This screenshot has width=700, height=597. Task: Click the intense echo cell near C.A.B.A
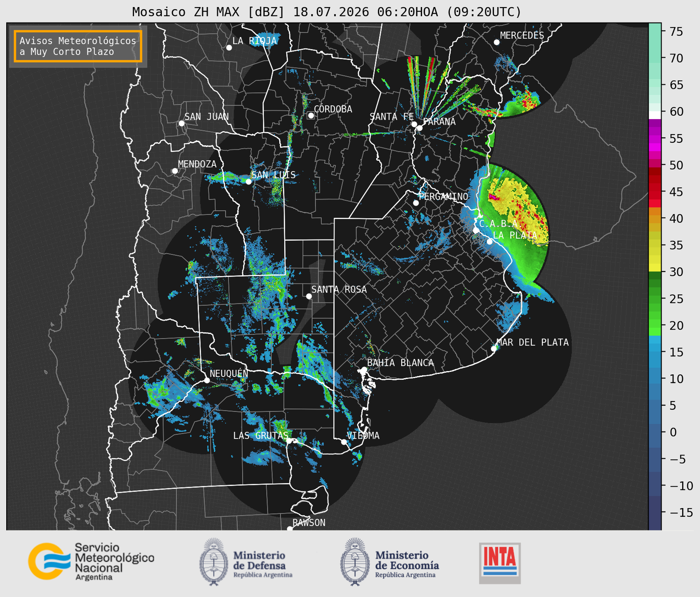point(493,196)
